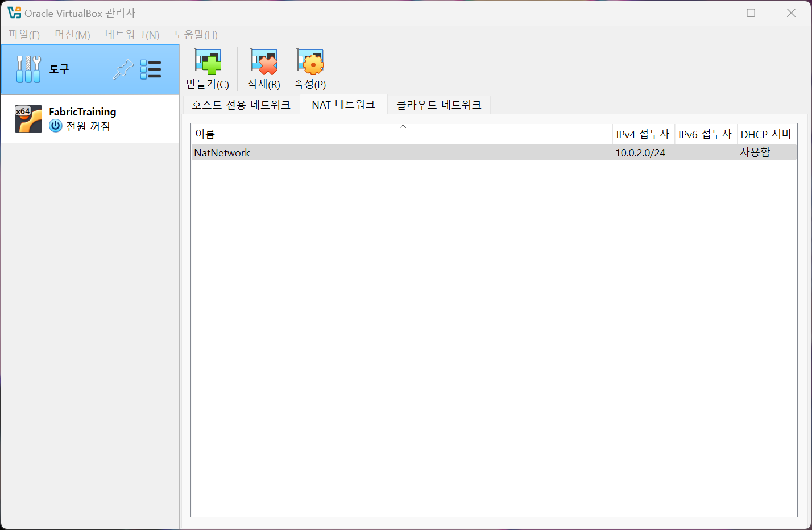This screenshot has width=812, height=530.
Task: Open the 네트워크(N) menu
Action: (132, 35)
